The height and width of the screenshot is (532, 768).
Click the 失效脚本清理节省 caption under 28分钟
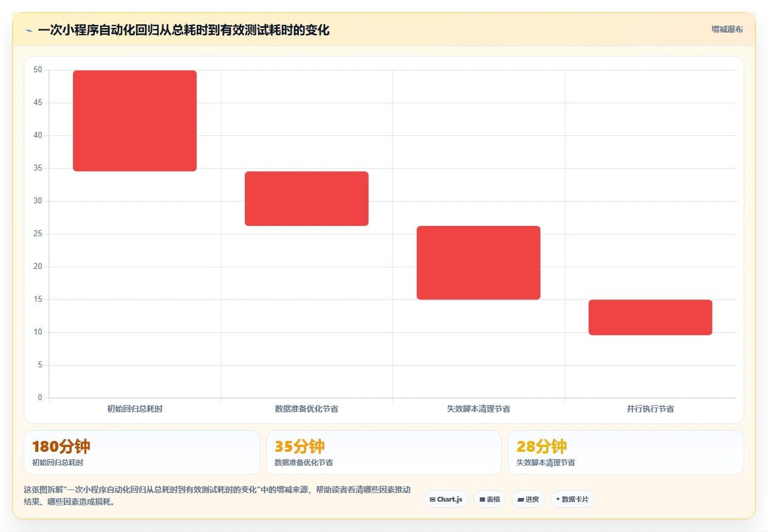(546, 463)
